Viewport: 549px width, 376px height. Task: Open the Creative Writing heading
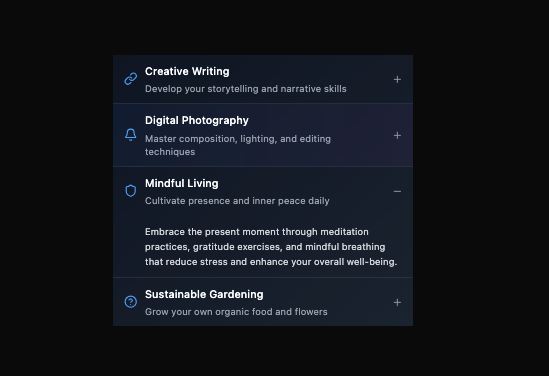[187, 71]
